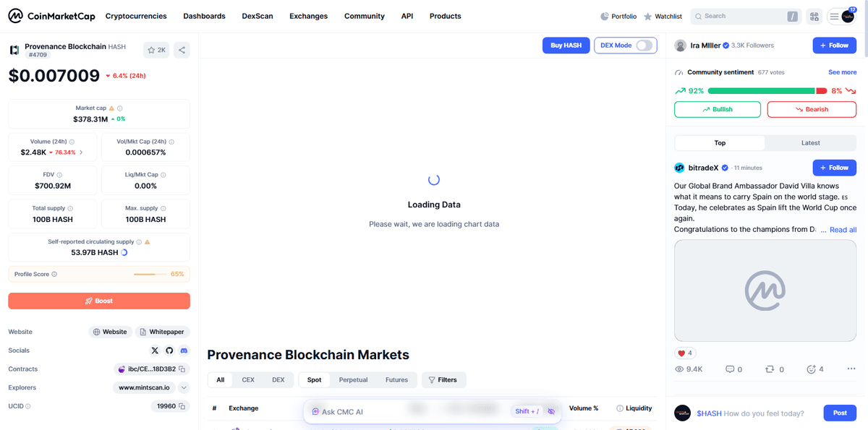Click the orange Boost button

pyautogui.click(x=99, y=301)
